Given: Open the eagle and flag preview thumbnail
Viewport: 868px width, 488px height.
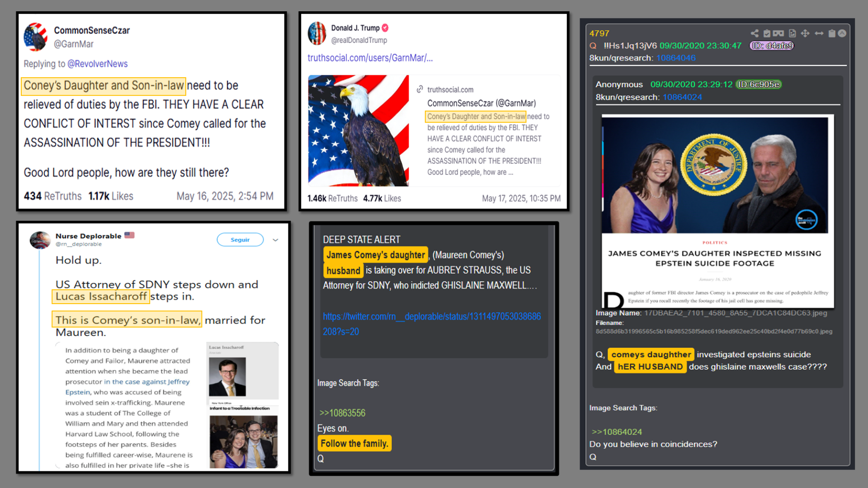Looking at the screenshot, I should (359, 131).
